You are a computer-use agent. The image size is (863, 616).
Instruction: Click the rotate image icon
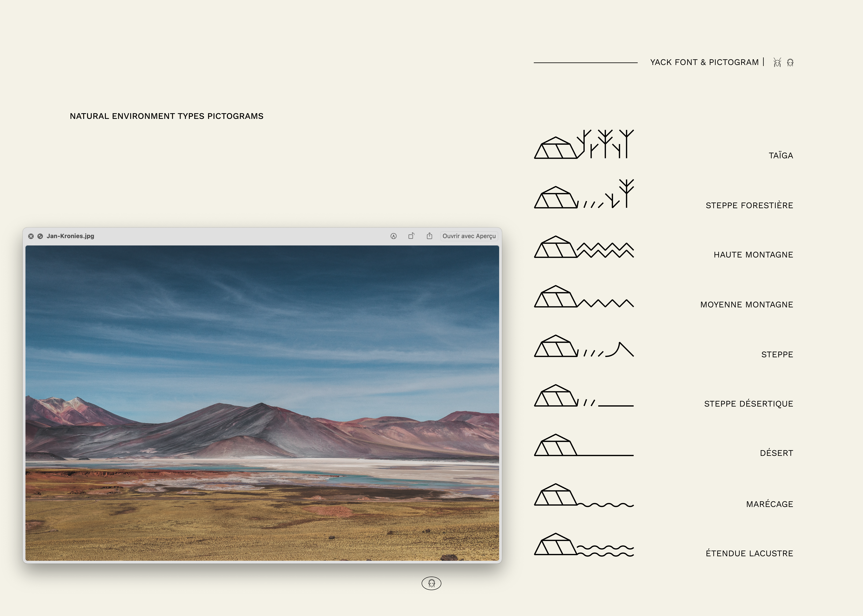pos(411,236)
